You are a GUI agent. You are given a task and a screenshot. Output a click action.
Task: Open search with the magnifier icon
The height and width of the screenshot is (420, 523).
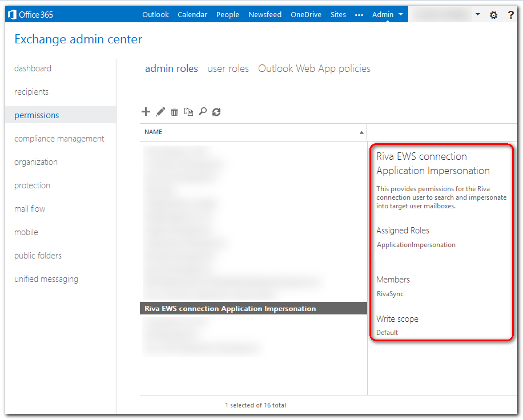[x=203, y=112]
